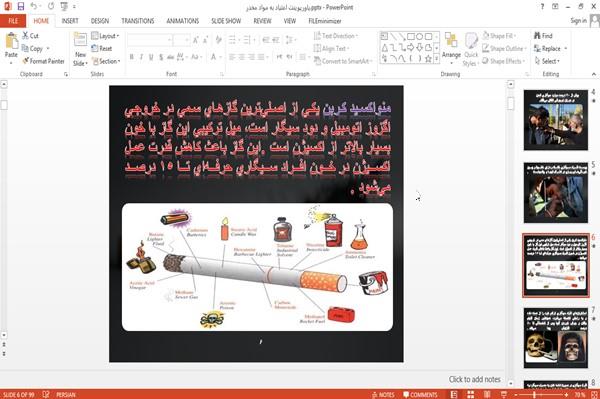Undo the last action
The height and width of the screenshot is (399, 600).
point(34,6)
